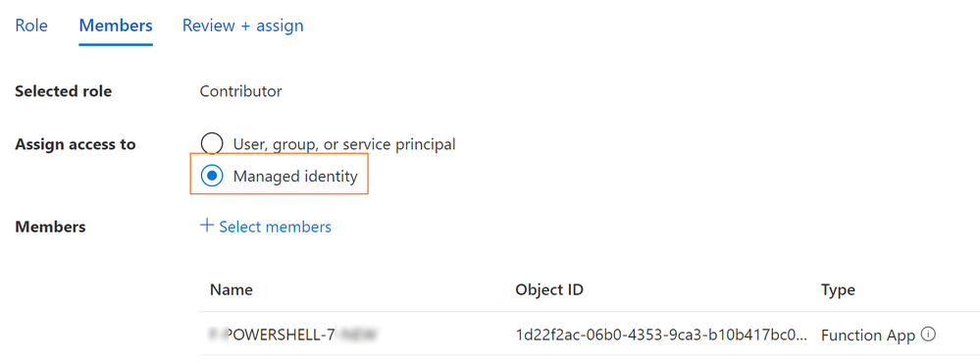Click the Managed identity label text

click(295, 177)
